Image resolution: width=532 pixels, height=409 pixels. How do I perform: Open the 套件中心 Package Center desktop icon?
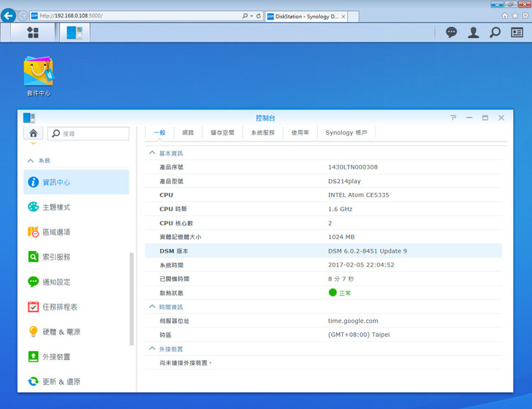[38, 72]
